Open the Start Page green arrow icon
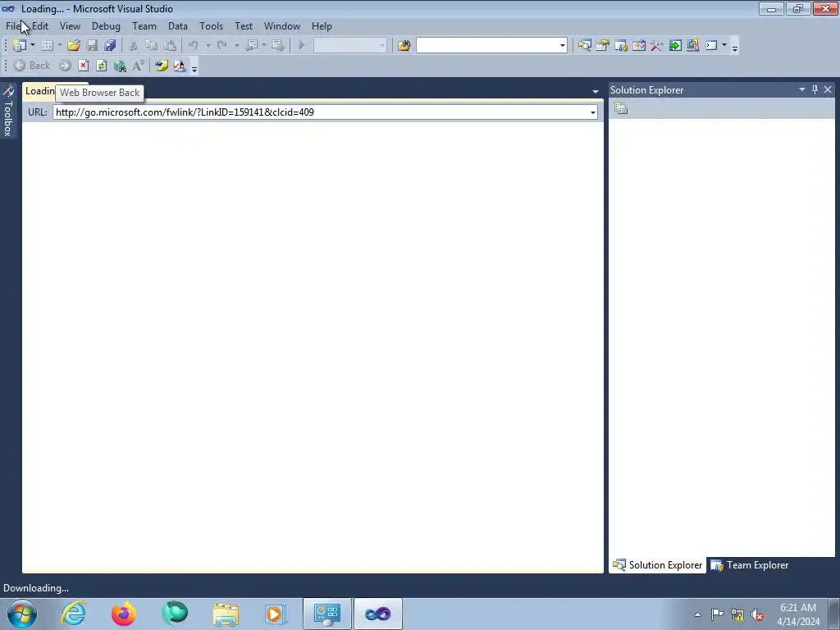The width and height of the screenshot is (840, 630). (675, 46)
